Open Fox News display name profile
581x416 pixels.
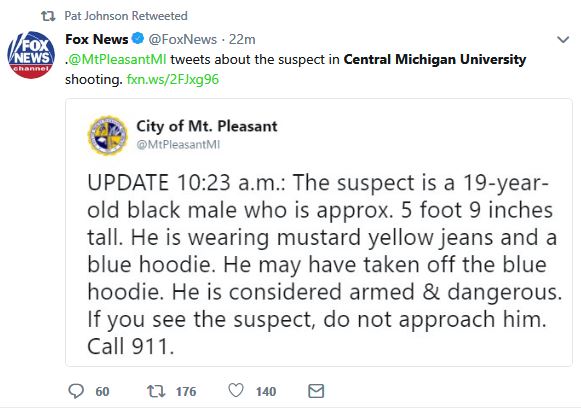pyautogui.click(x=96, y=39)
